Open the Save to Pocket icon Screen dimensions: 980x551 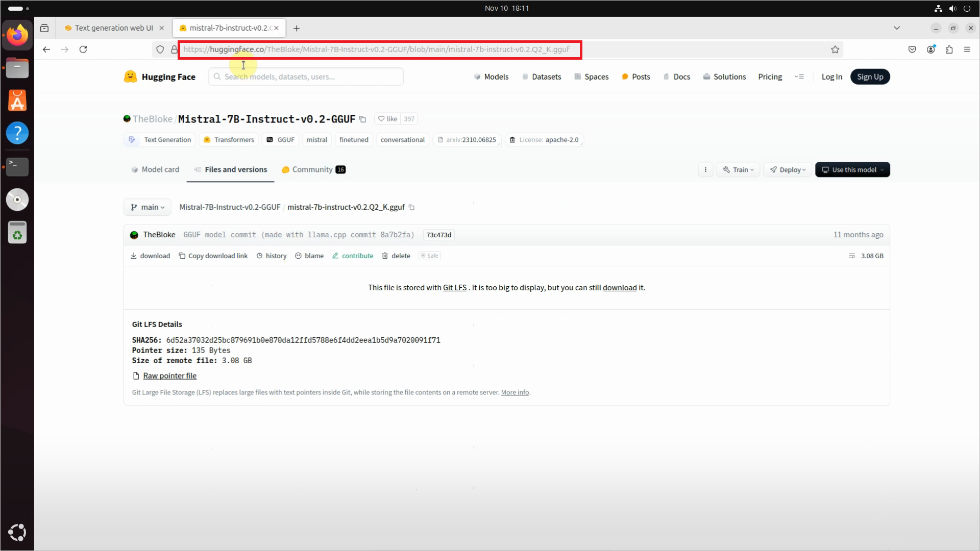[x=912, y=49]
